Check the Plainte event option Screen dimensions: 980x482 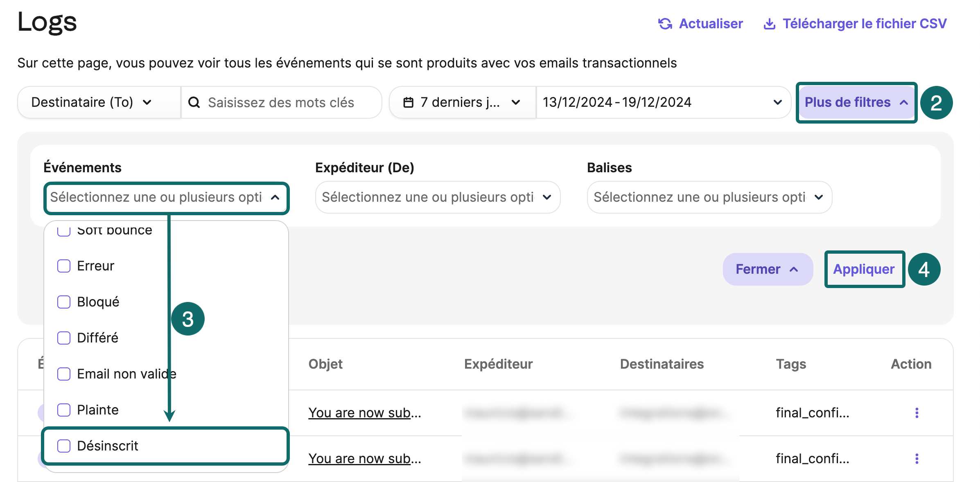point(64,410)
